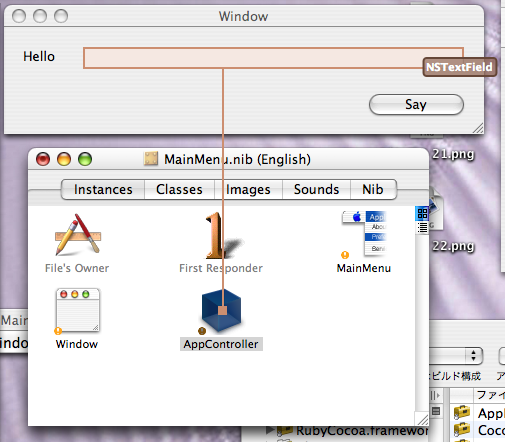This screenshot has width=505, height=442.
Task: Click the toolbox icon beside App row
Action: pyautogui.click(x=462, y=412)
